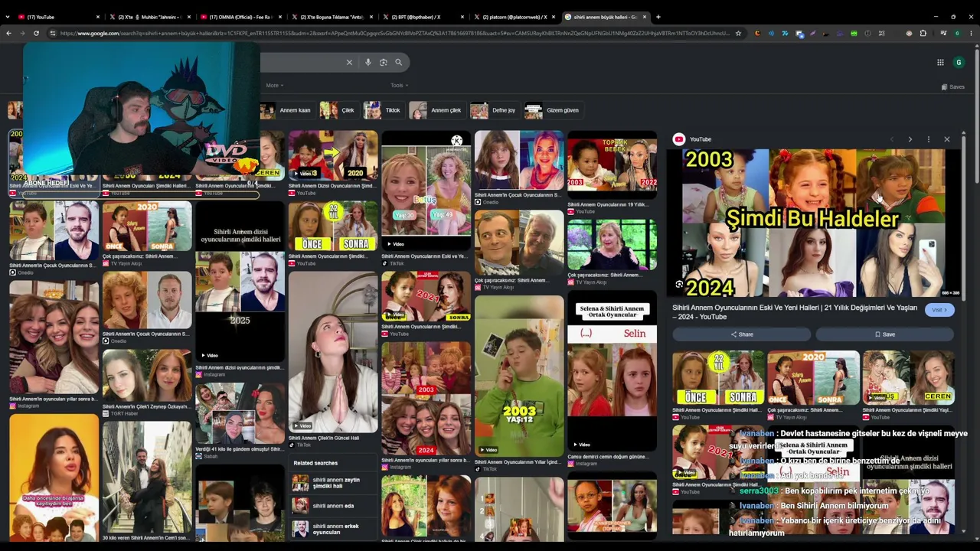Viewport: 980px width, 551px height.
Task: Expand the More search filters dropdown
Action: pyautogui.click(x=274, y=86)
